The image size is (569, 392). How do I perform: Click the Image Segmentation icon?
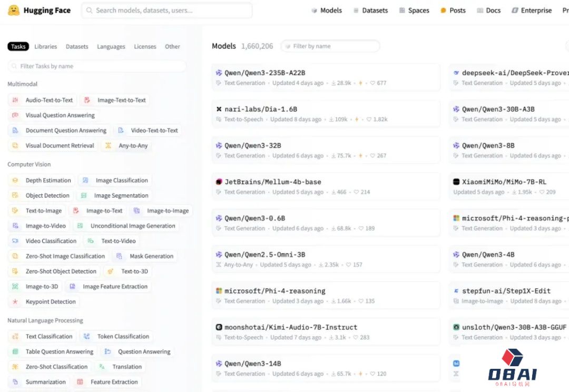tap(83, 195)
